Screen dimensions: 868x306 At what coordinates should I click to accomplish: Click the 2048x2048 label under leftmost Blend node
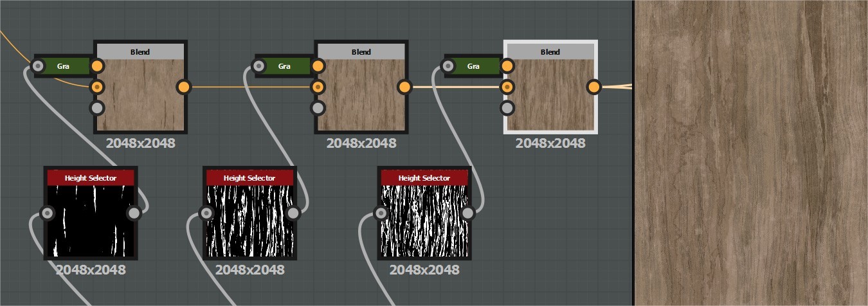140,143
